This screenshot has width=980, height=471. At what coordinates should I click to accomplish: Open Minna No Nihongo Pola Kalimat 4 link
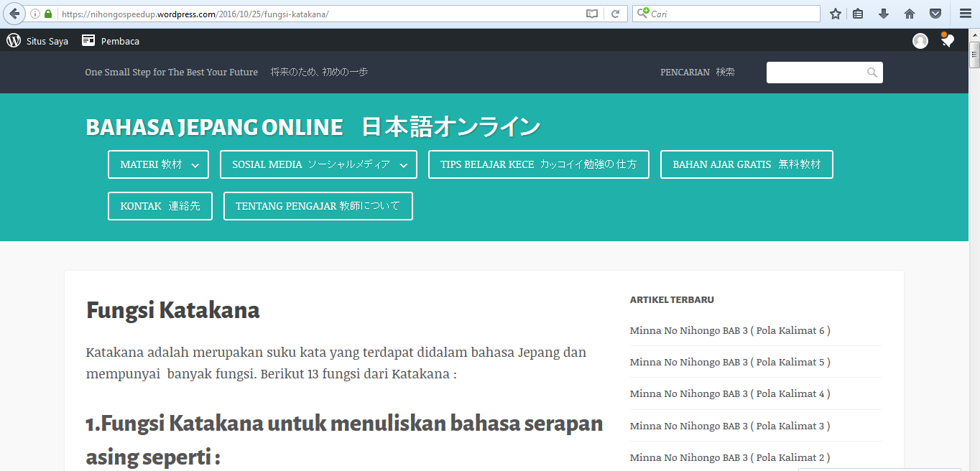click(730, 393)
